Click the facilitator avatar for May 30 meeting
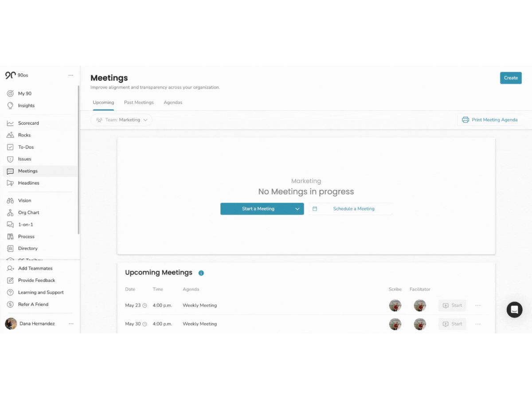This screenshot has height=399, width=532. [420, 324]
